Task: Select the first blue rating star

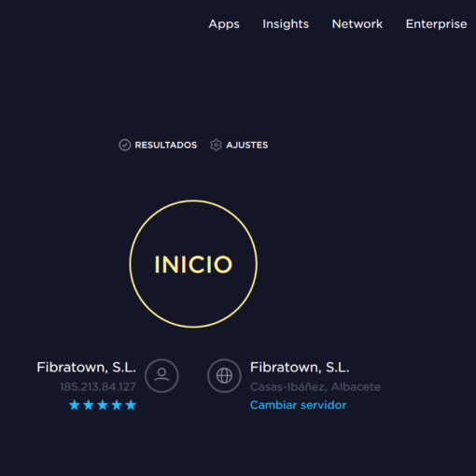Action: (75, 405)
